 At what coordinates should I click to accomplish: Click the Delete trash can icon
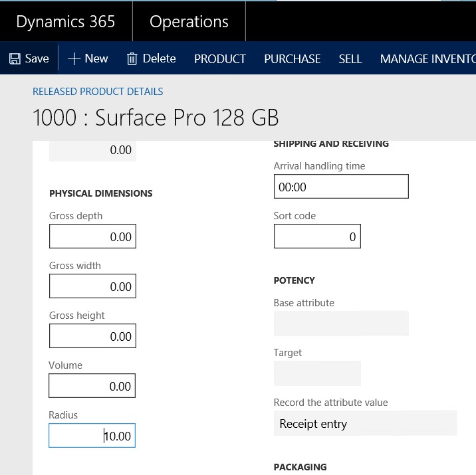(x=132, y=59)
